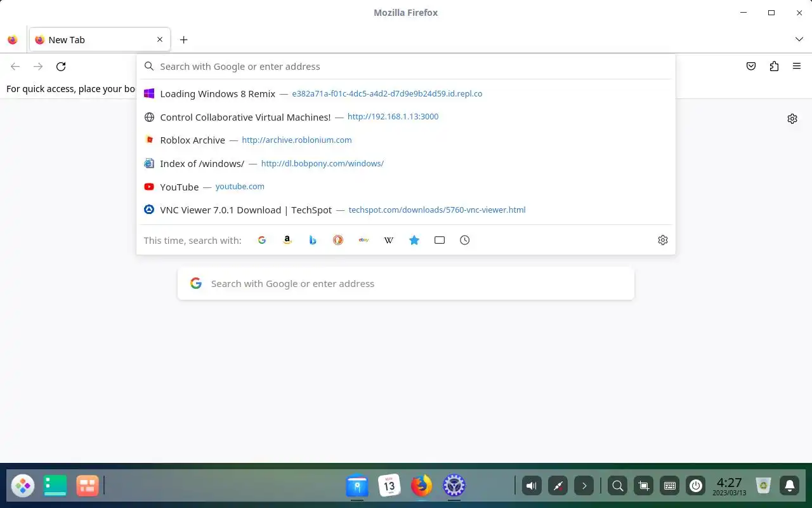This screenshot has width=812, height=508.
Task: Open the onscreen keyboard icon
Action: pyautogui.click(x=670, y=486)
